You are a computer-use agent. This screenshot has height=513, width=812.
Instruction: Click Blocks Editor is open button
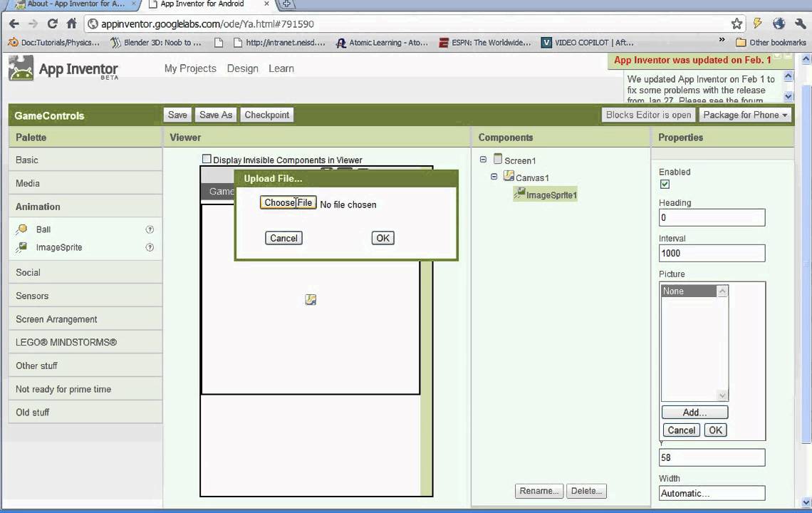tap(648, 115)
